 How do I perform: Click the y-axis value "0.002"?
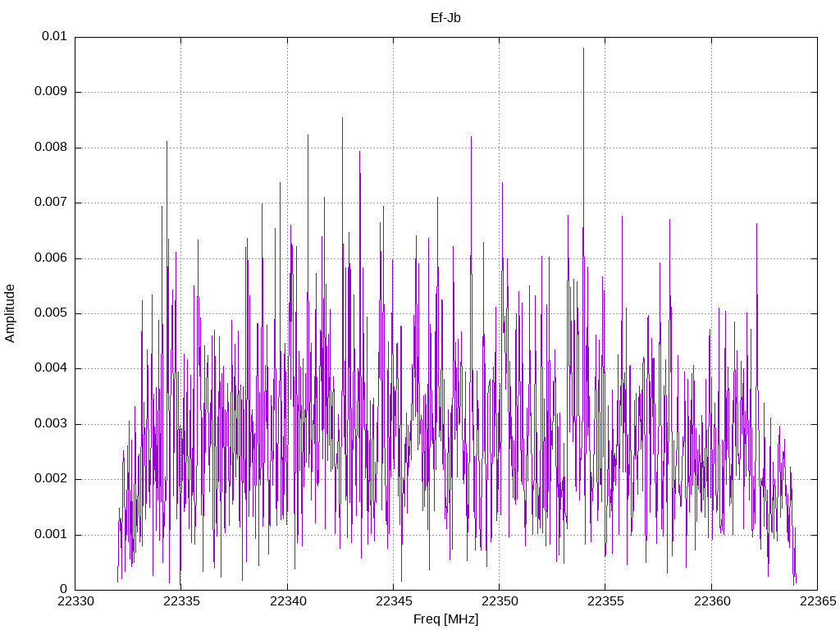pyautogui.click(x=51, y=479)
